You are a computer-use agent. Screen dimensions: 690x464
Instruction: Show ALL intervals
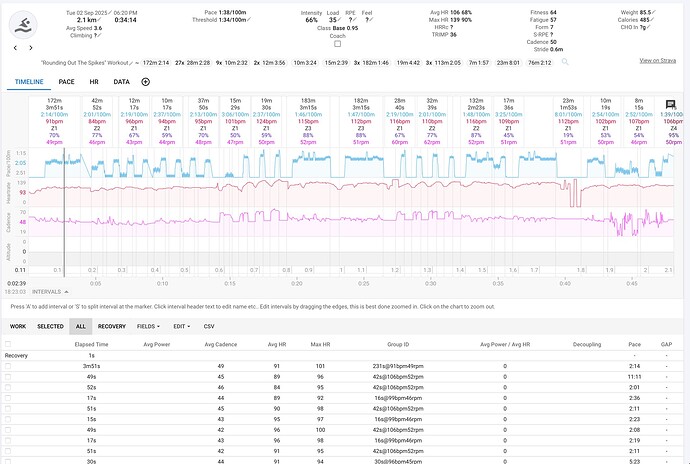click(x=81, y=327)
